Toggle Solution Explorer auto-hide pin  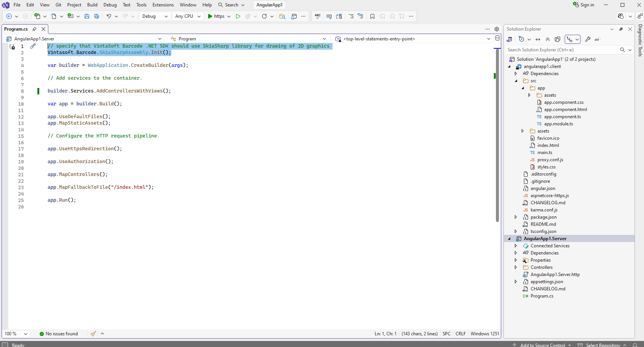[621, 29]
